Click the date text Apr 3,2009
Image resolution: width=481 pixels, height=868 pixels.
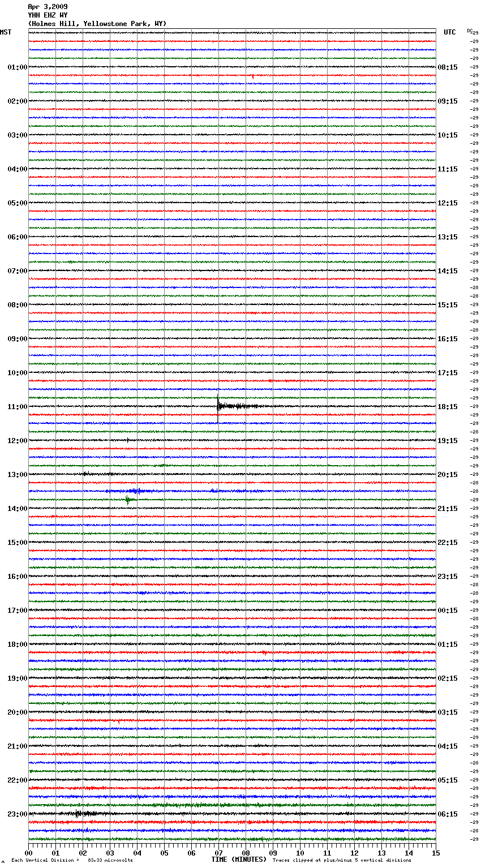coord(48,7)
